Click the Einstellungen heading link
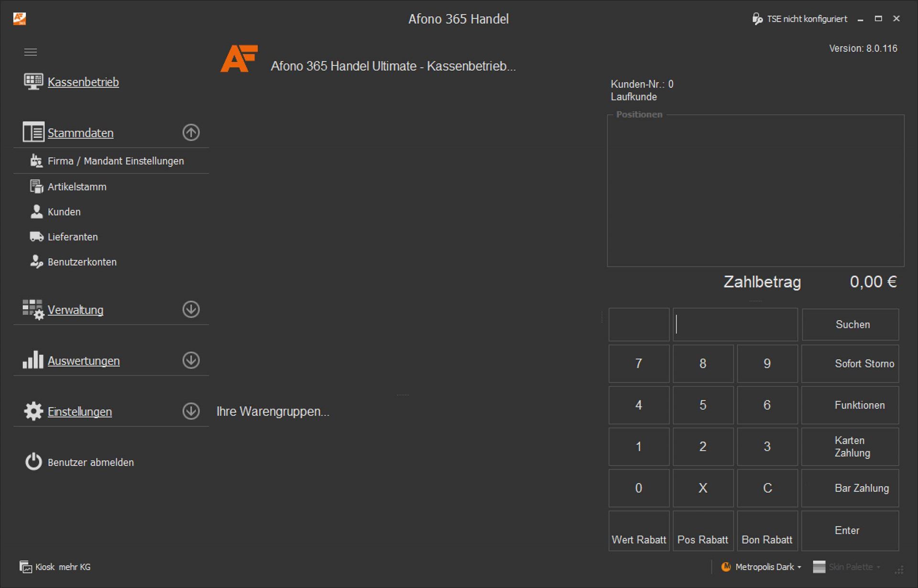918x588 pixels. (x=80, y=412)
